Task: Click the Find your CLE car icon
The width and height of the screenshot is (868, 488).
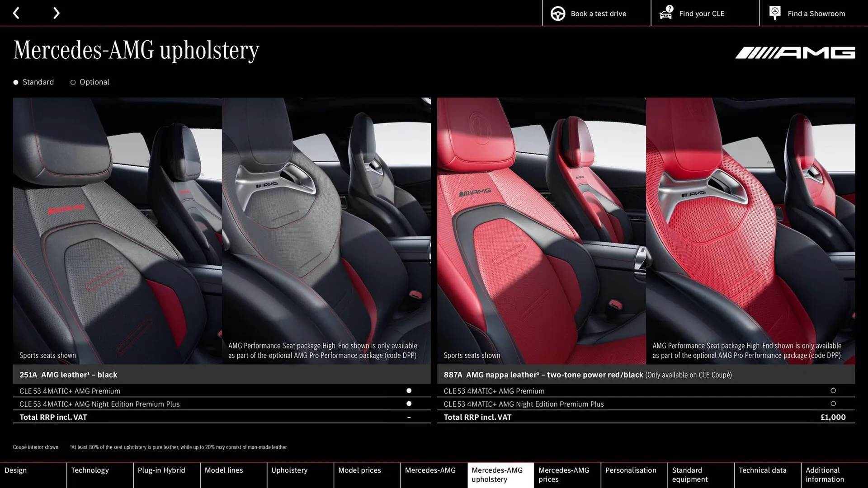Action: coord(665,13)
